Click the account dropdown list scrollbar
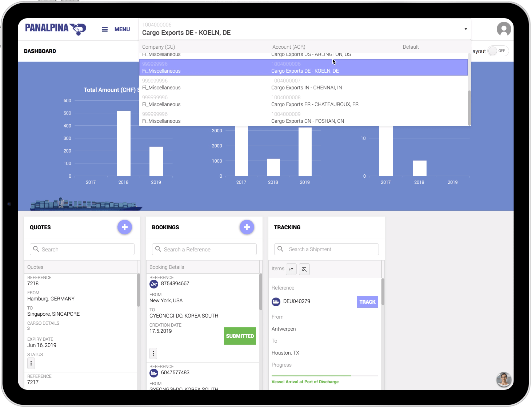 point(469,108)
